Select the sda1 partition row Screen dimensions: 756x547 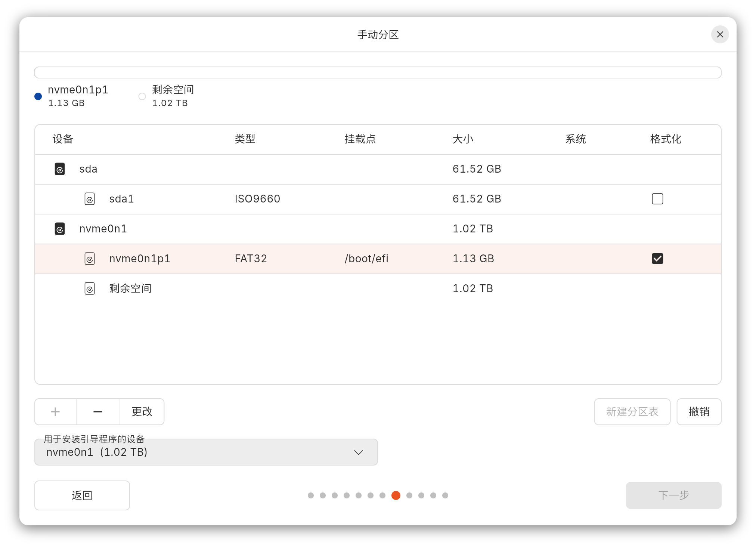(x=378, y=199)
